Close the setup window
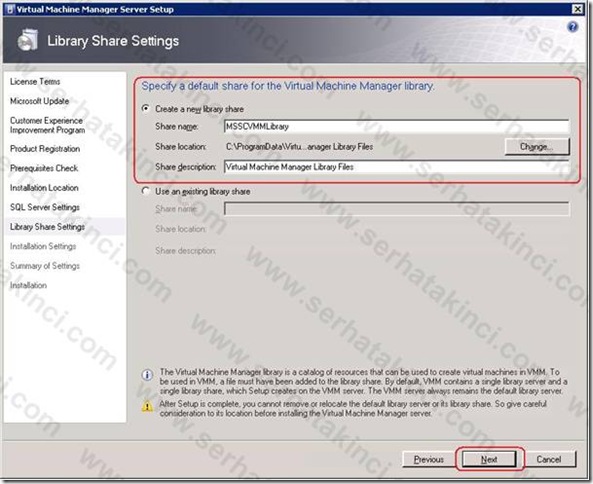Screen dimensions: 593x484 577,9
